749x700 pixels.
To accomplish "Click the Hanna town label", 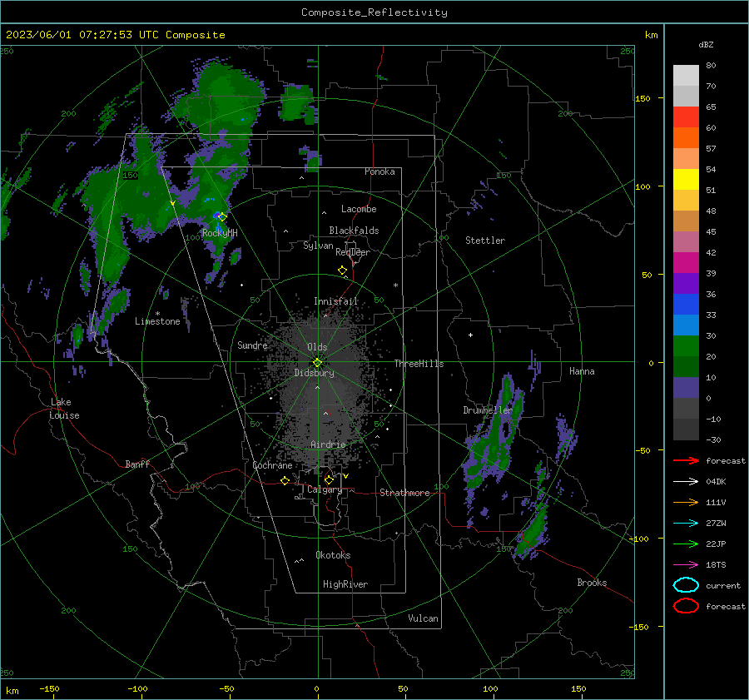I will [x=582, y=371].
